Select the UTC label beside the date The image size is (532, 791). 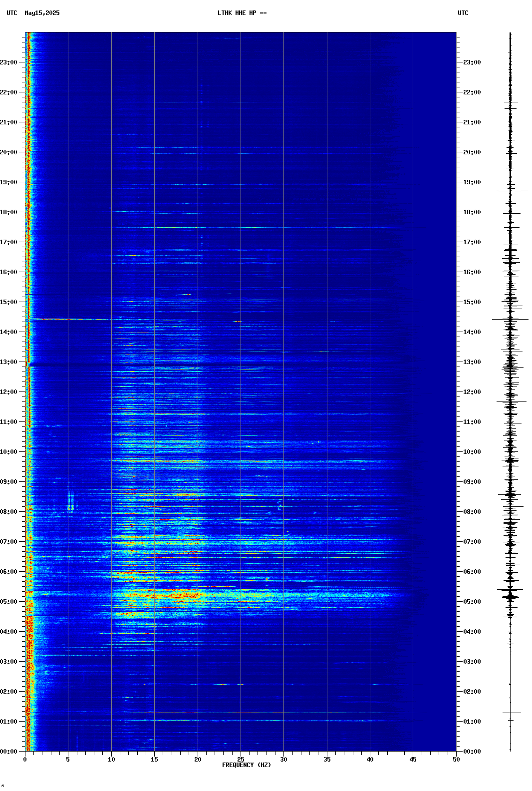pos(12,13)
